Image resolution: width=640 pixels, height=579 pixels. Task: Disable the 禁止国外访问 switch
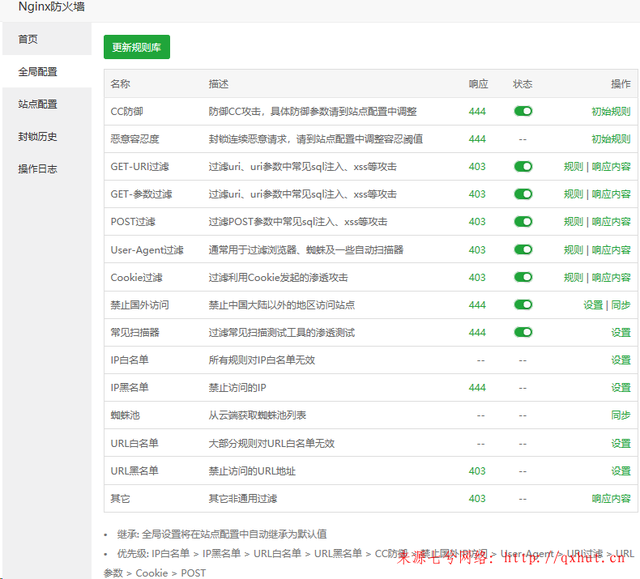pyautogui.click(x=523, y=304)
